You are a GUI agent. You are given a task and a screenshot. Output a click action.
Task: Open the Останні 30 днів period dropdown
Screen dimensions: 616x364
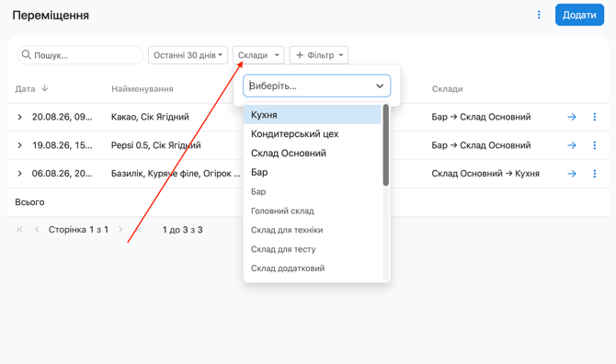tap(188, 55)
